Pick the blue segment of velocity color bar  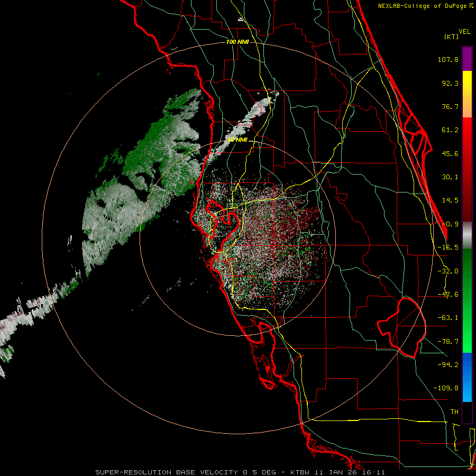[x=467, y=377]
